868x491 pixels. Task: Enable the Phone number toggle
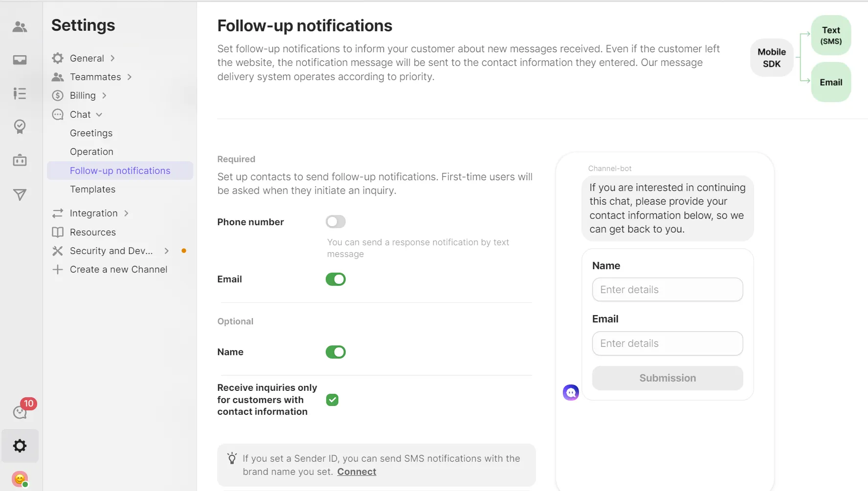pos(335,222)
